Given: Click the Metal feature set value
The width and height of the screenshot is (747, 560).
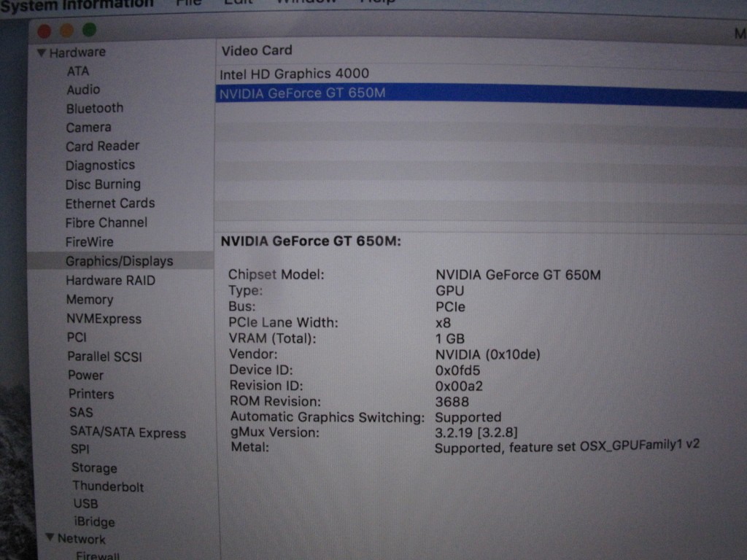Looking at the screenshot, I should (567, 447).
